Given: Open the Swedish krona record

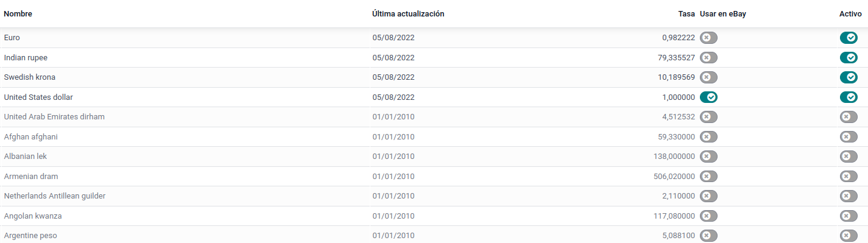Looking at the screenshot, I should 434,77.
